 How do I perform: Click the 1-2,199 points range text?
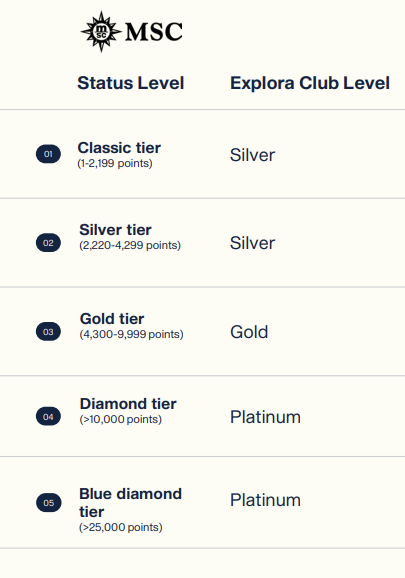tap(115, 163)
